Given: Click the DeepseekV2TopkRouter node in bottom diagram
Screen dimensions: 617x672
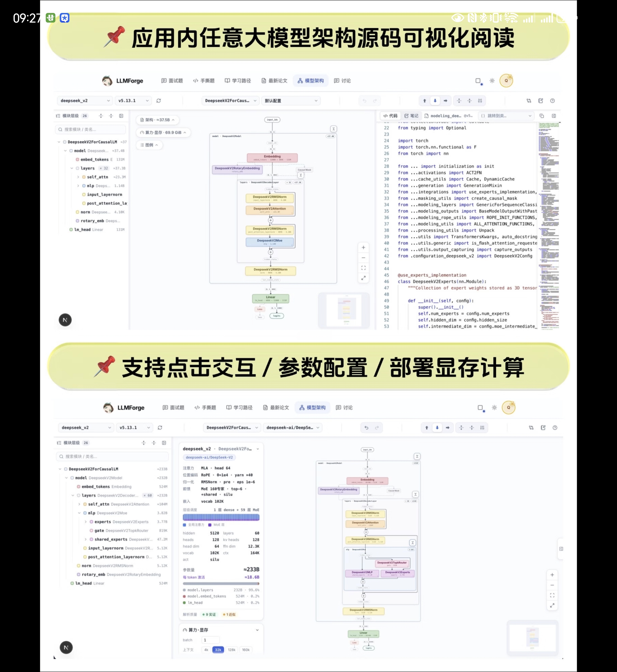Looking at the screenshot, I should [392, 563].
